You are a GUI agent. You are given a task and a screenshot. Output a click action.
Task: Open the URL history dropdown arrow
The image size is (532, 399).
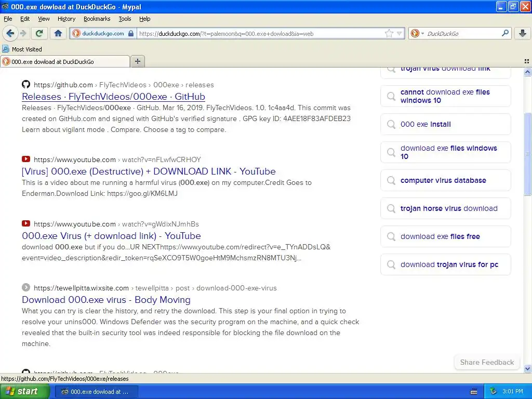click(400, 33)
